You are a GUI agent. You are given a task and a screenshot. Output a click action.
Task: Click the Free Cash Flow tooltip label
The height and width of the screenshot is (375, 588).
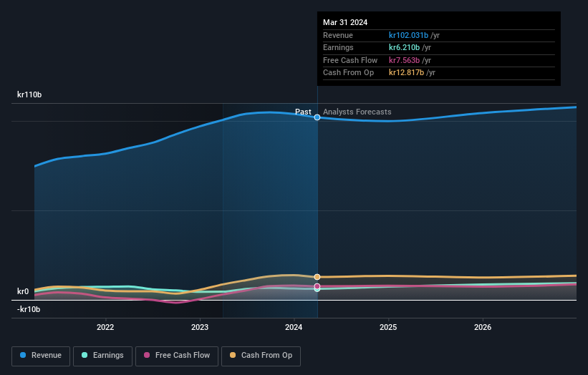[x=350, y=60]
